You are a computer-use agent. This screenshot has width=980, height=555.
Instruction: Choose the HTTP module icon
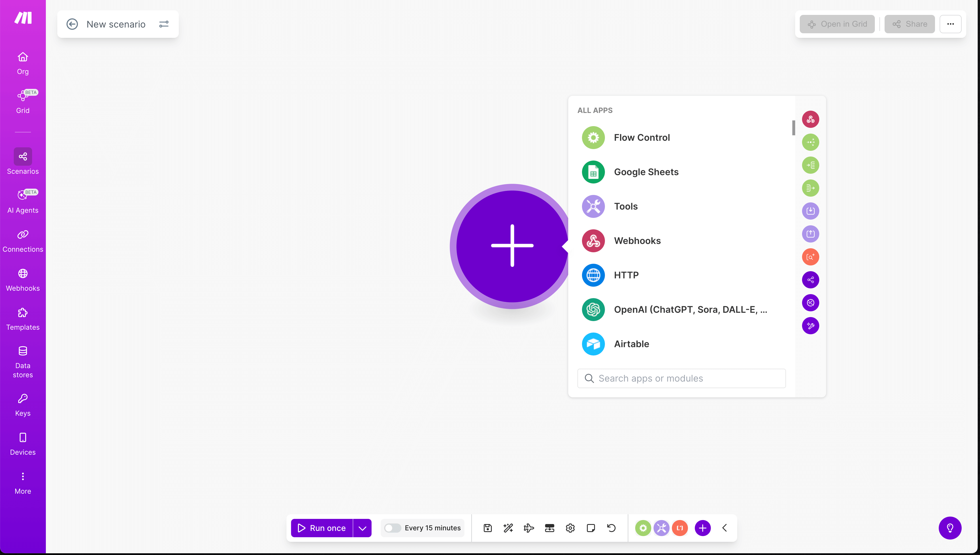[x=593, y=275]
